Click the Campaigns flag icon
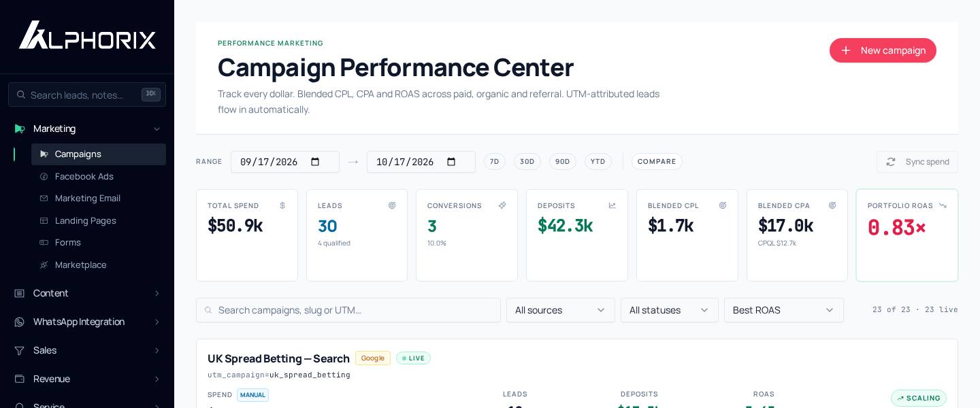Screen dimensions: 980x408 click(44, 154)
